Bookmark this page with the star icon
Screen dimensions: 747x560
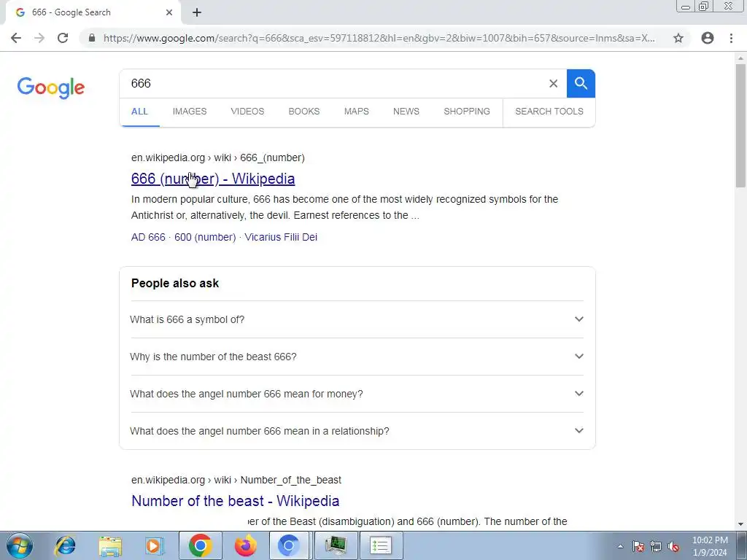(678, 38)
